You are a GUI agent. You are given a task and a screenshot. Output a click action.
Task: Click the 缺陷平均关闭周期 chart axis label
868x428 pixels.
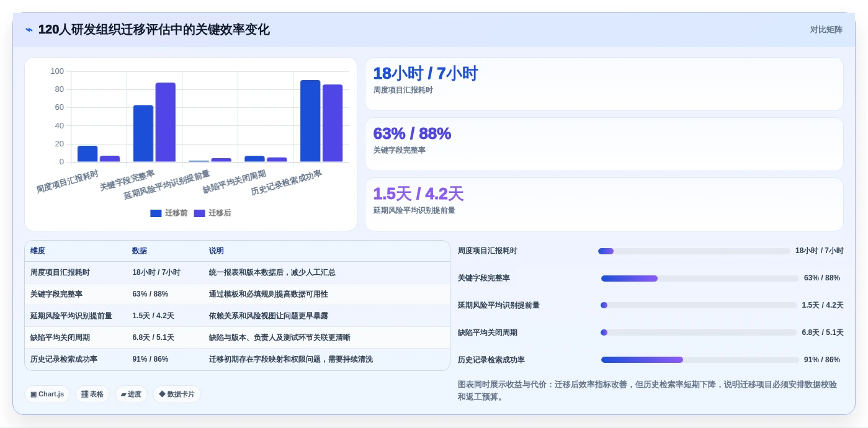[x=234, y=181]
